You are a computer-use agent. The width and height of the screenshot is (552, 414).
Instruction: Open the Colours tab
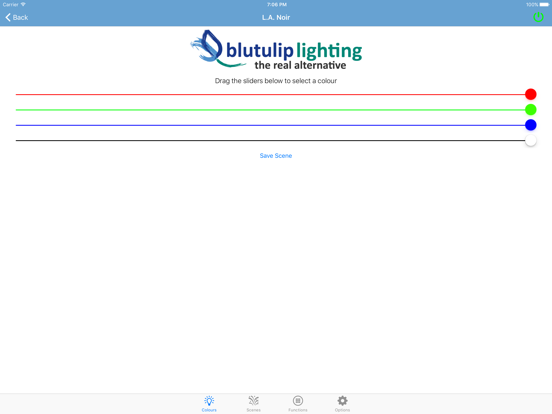point(209,403)
